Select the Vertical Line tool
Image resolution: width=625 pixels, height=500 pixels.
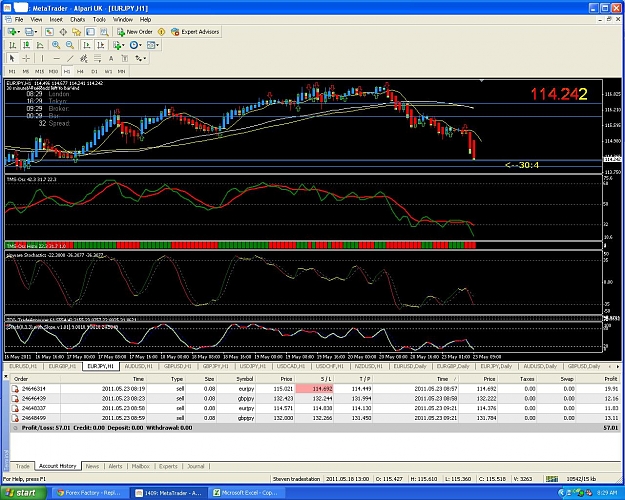pos(42,59)
